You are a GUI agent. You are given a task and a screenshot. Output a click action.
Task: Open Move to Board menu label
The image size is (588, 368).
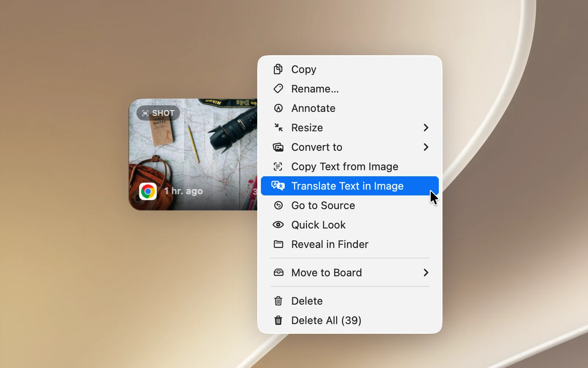[327, 273]
